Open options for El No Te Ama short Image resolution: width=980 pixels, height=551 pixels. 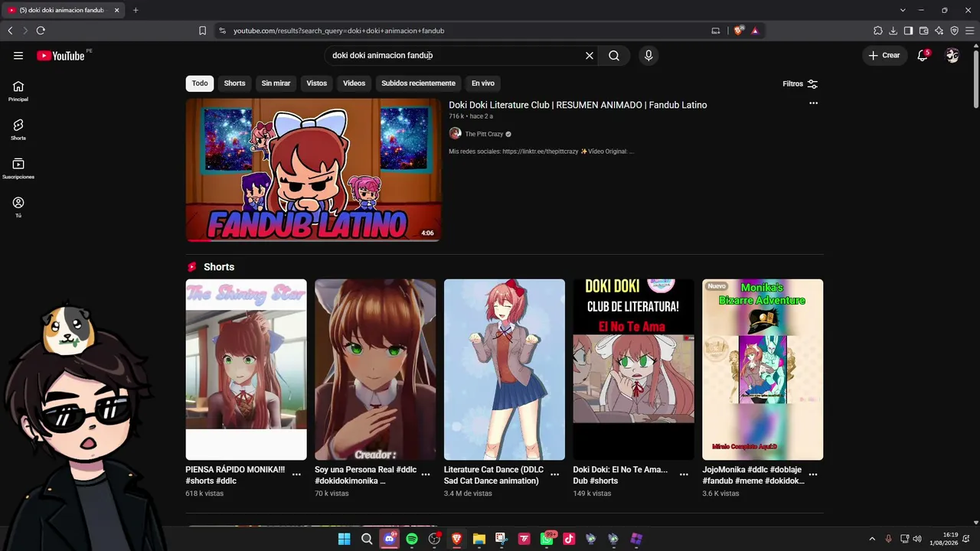coord(684,474)
